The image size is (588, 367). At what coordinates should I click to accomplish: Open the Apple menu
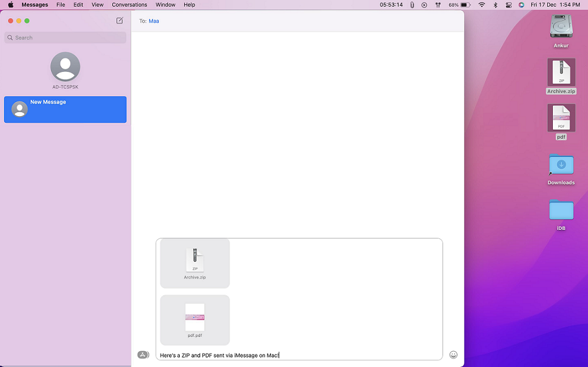tap(11, 5)
